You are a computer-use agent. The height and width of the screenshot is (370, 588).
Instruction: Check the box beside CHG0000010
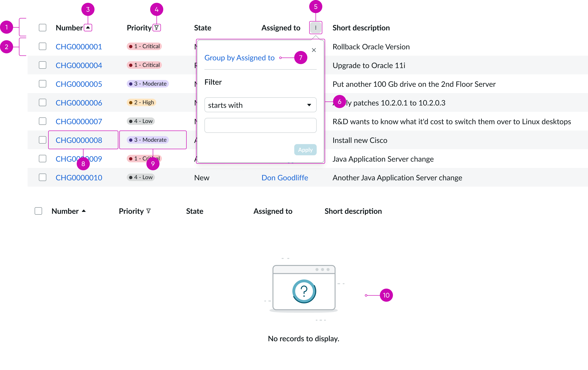tap(43, 177)
